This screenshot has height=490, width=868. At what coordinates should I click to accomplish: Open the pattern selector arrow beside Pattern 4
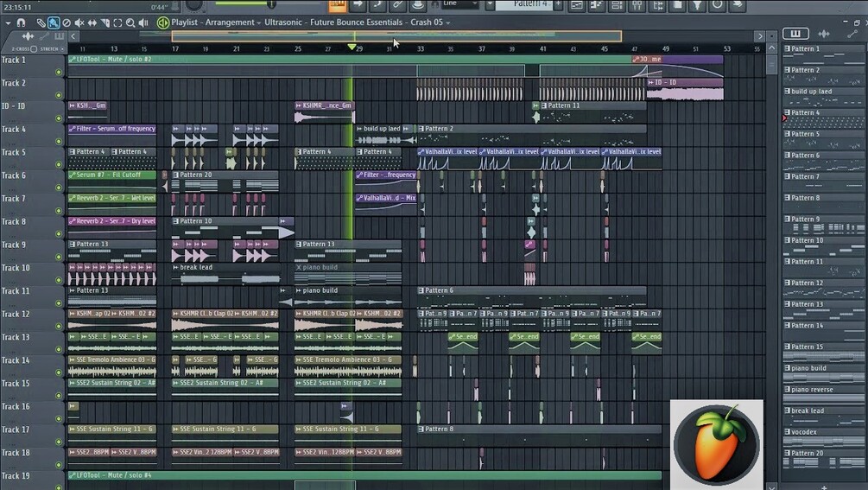(491, 5)
